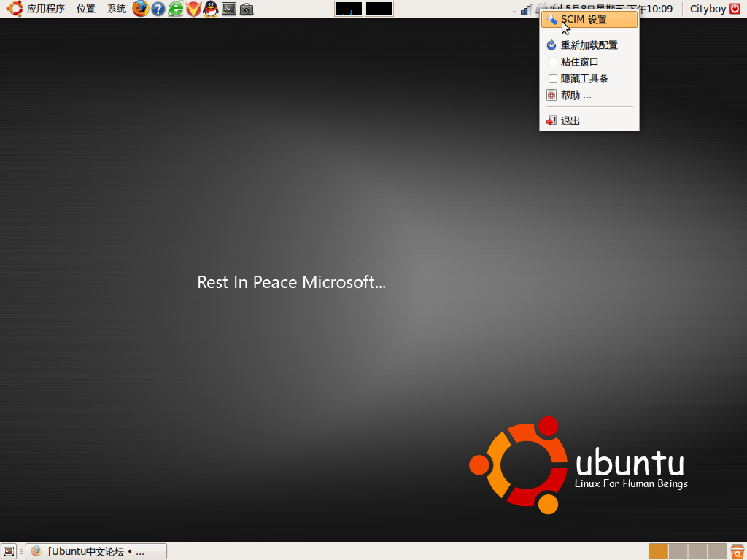747x560 pixels.
Task: Select SCIM 设置 from the menu
Action: tap(589, 20)
